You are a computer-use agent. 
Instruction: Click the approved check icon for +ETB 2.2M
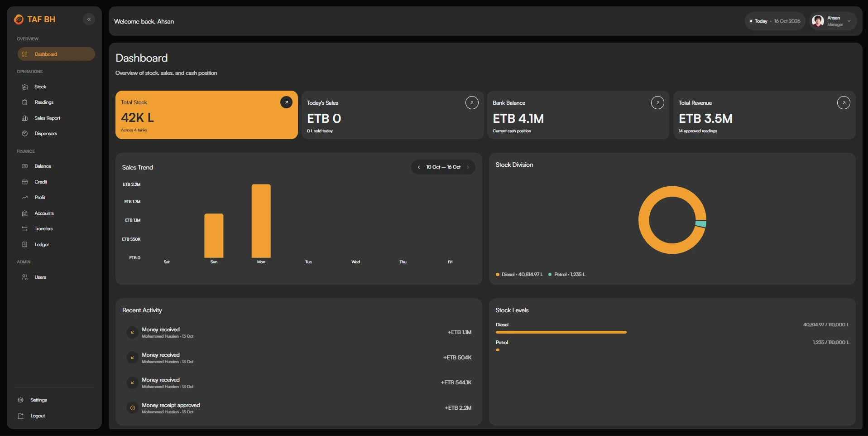(x=133, y=408)
